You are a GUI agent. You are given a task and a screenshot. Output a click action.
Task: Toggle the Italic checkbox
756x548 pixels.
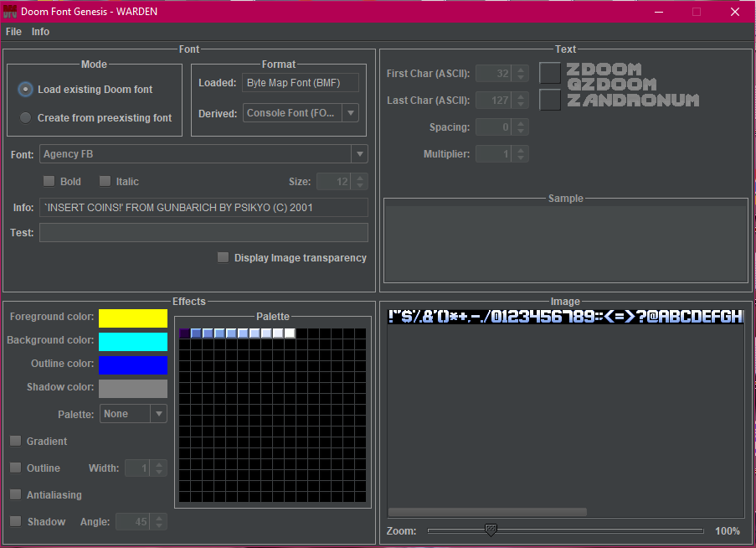coord(105,181)
